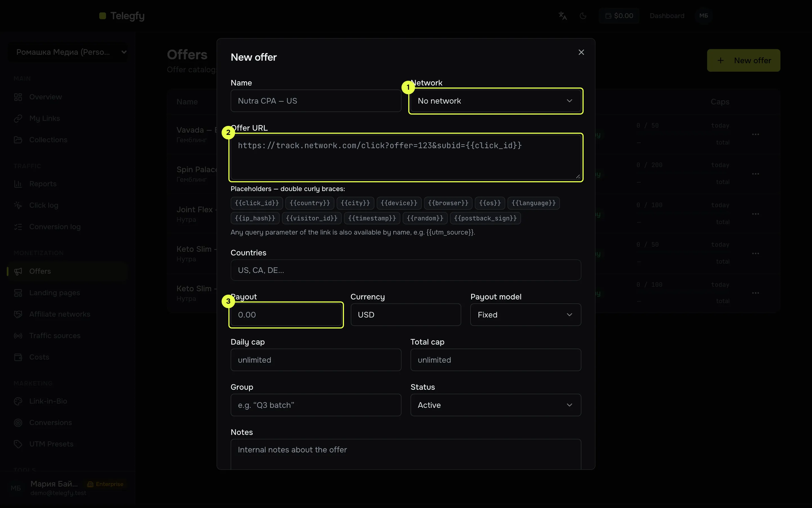
Task: Open the МБ user avatar in header
Action: [704, 16]
